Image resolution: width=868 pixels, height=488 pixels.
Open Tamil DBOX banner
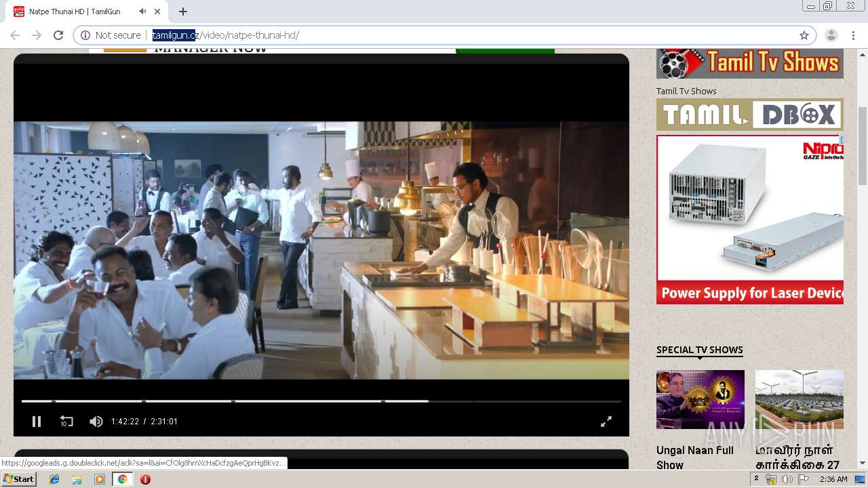[x=750, y=115]
